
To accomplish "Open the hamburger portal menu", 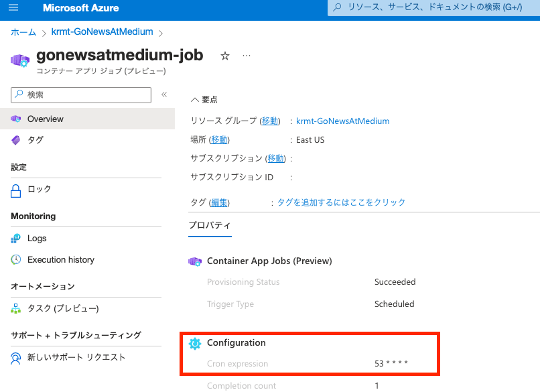I will (13, 7).
